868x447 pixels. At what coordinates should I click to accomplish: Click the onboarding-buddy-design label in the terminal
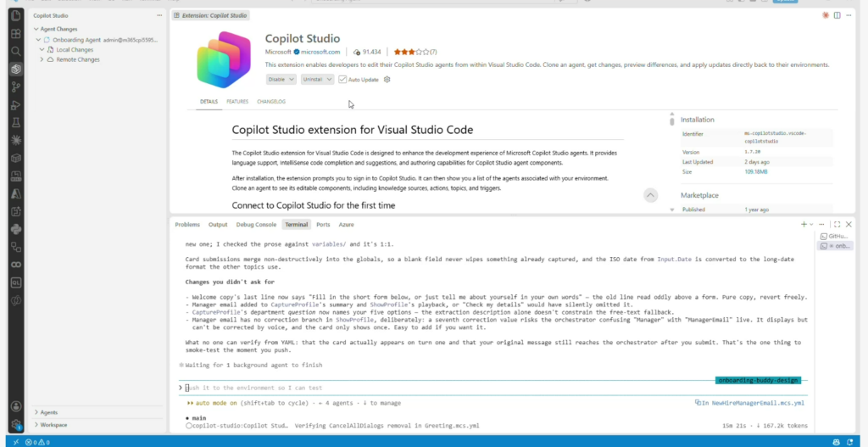pos(758,380)
